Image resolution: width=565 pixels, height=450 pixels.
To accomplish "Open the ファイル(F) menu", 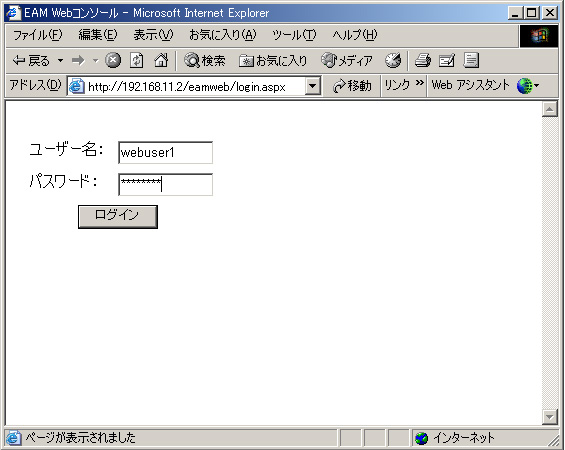I will coord(37,35).
